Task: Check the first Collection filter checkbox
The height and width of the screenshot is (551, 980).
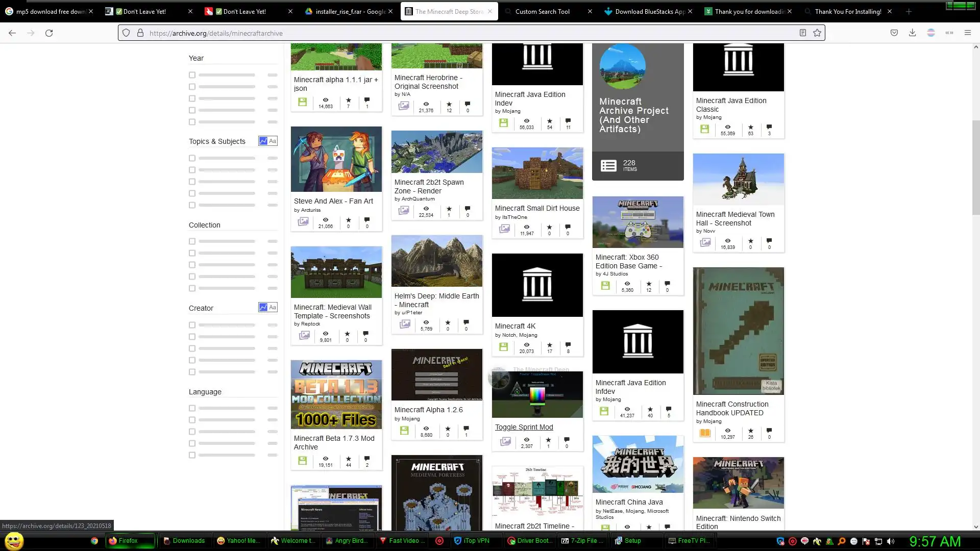Action: 192,241
